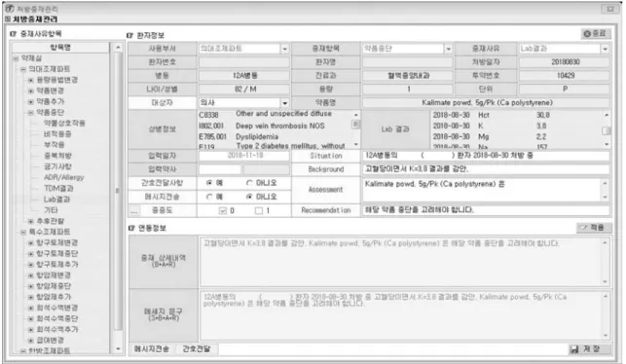Click the Assessment field scroll-down arrow

[x=606, y=198]
